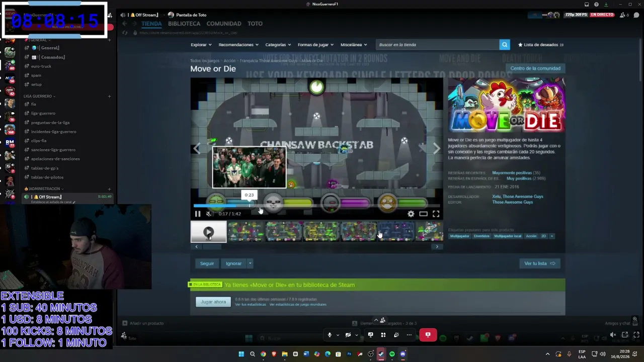Switch to the COMUNIDAD tab
Screen dimensions: 644x362
(x=224, y=24)
